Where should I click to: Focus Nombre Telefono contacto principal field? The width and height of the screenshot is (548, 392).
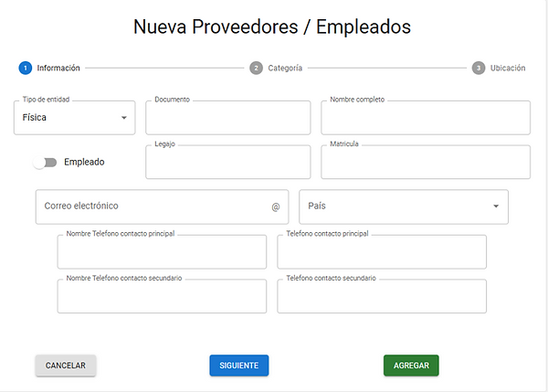(x=162, y=252)
